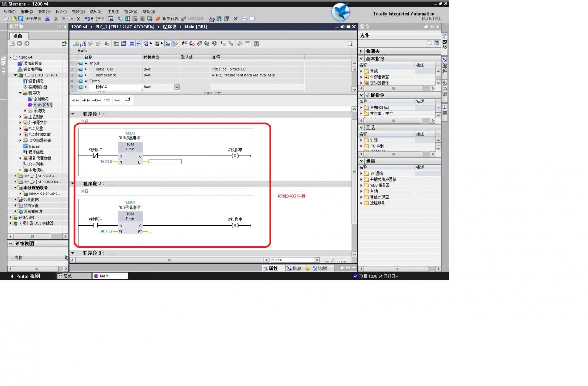588x386 pixels.
Task: Collapse 程序段 2 network
Action: (73, 183)
